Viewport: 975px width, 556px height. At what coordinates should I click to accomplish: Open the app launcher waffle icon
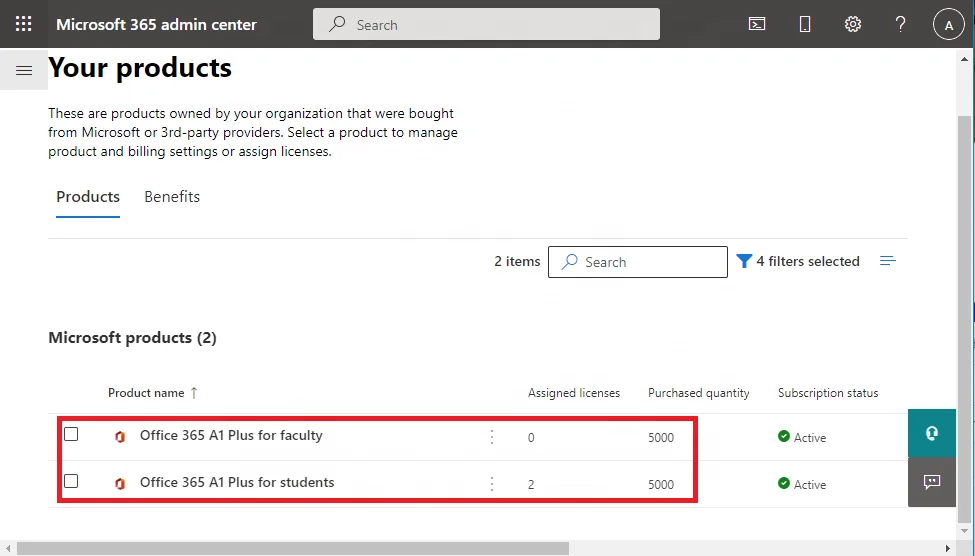[24, 24]
